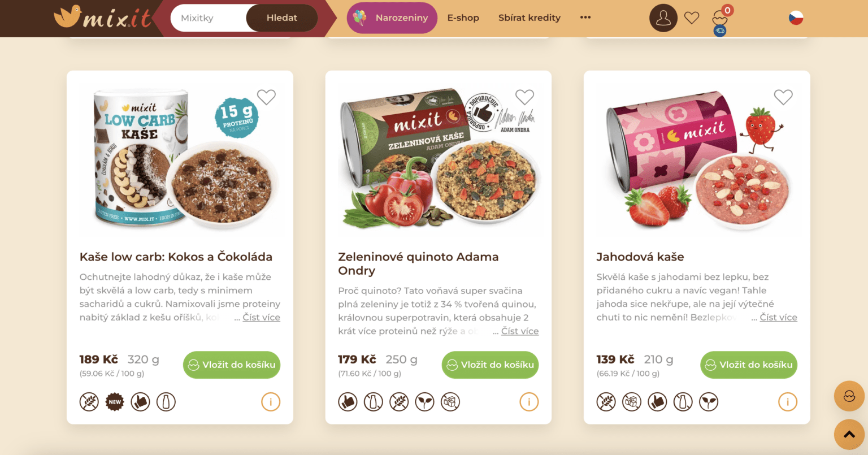
Task: Favorite the Jahodová kaše product heart
Action: coord(783,97)
